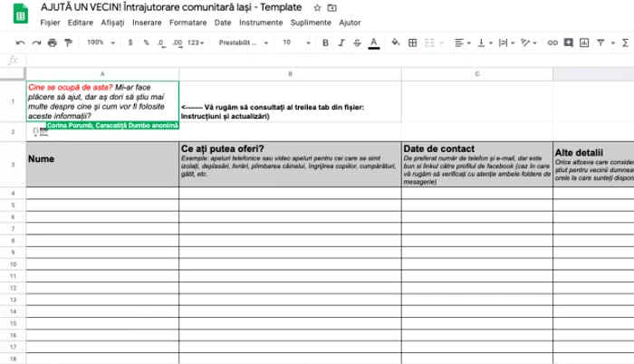This screenshot has height=364, width=634.
Task: Open the Instrumente menu
Action: (x=261, y=23)
